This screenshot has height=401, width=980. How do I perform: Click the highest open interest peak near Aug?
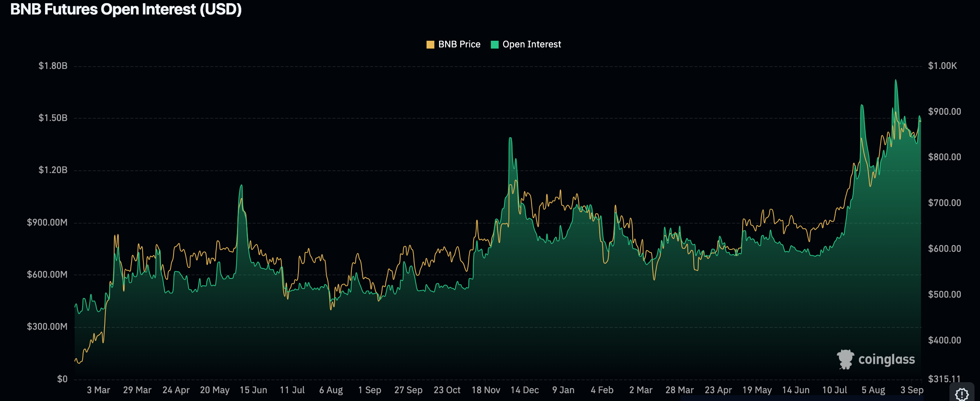pyautogui.click(x=895, y=81)
